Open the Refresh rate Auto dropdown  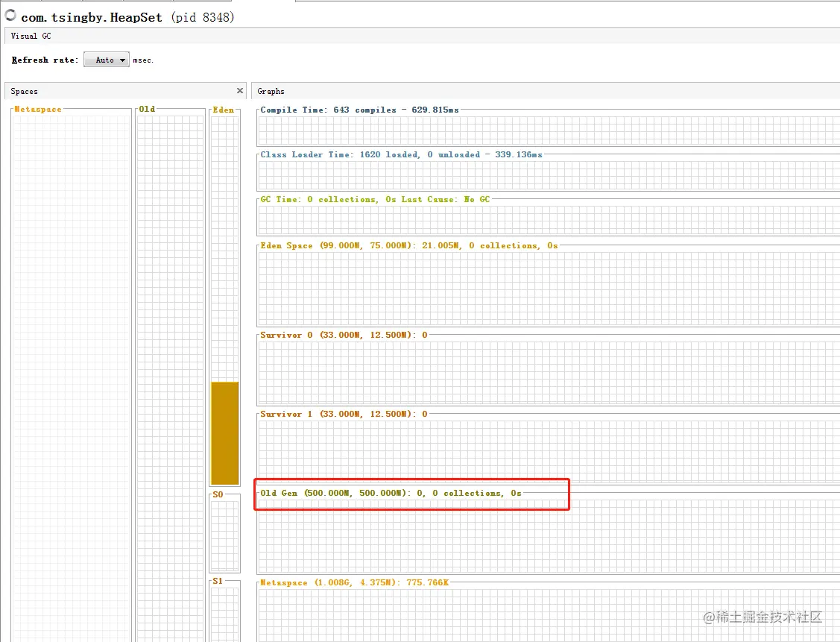[106, 60]
